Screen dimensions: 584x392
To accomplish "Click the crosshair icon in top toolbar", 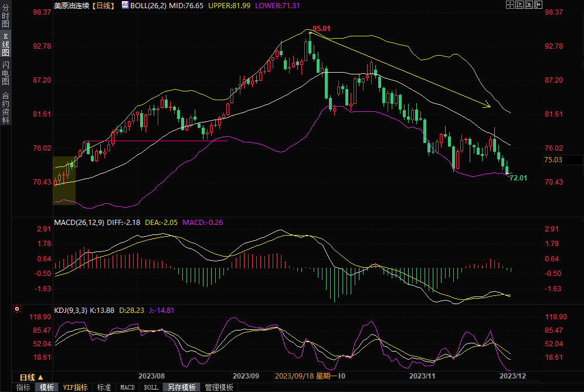I will tap(509, 5).
